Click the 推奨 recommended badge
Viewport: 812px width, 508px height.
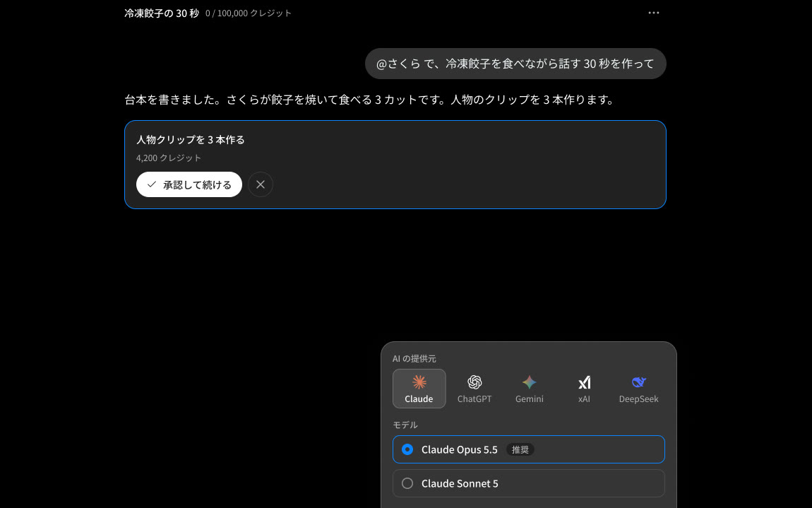[x=520, y=449]
